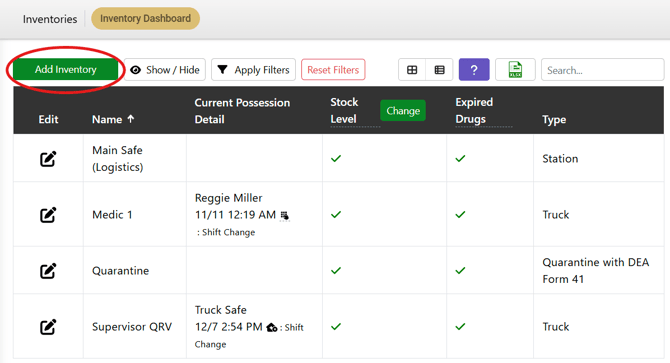Focus the Search input field
This screenshot has width=670, height=363.
pos(602,70)
